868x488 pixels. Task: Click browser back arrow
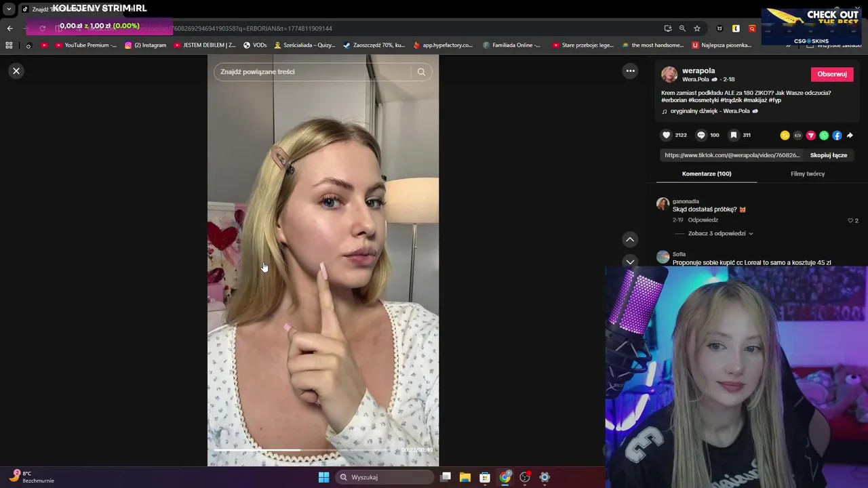point(9,28)
